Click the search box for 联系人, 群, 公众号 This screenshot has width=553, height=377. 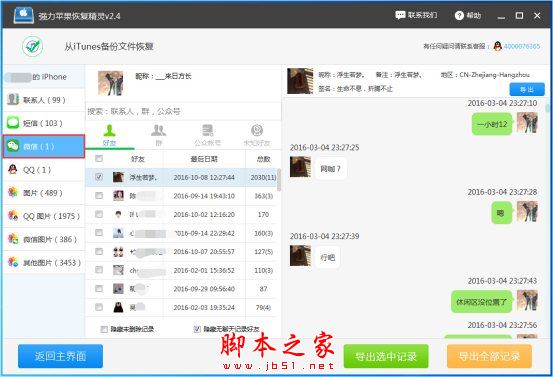183,111
